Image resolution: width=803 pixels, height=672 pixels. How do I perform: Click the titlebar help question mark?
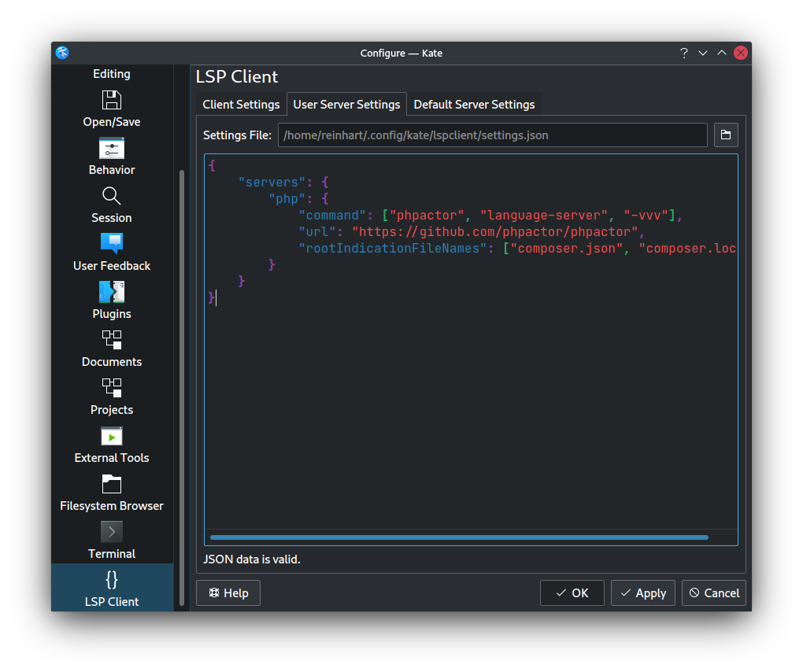tap(683, 53)
